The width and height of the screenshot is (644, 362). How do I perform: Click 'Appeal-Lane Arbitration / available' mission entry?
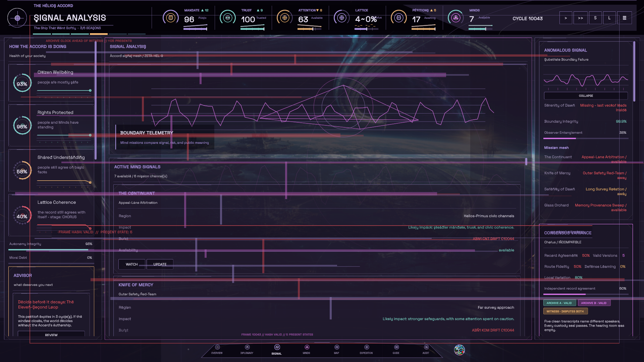tap(604, 159)
